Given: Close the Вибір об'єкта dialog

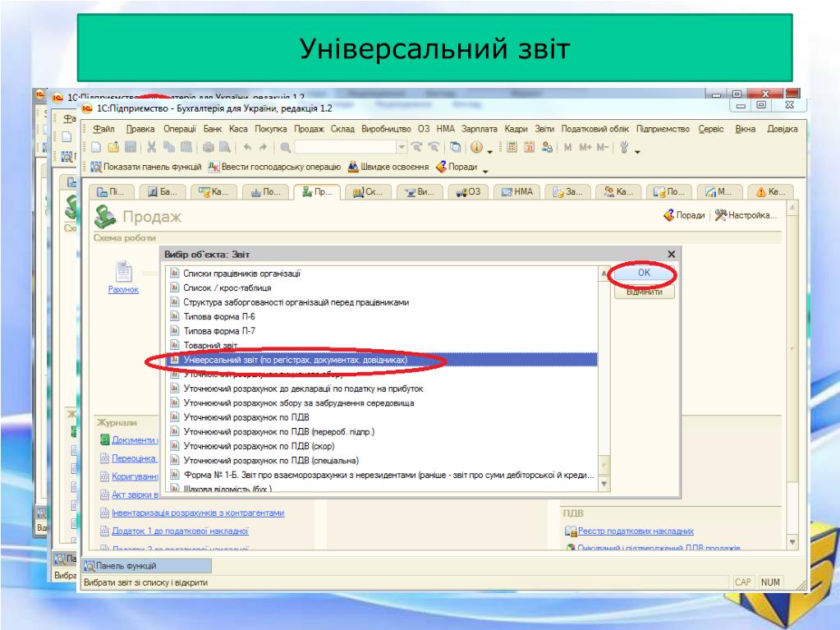Looking at the screenshot, I should pyautogui.click(x=672, y=255).
